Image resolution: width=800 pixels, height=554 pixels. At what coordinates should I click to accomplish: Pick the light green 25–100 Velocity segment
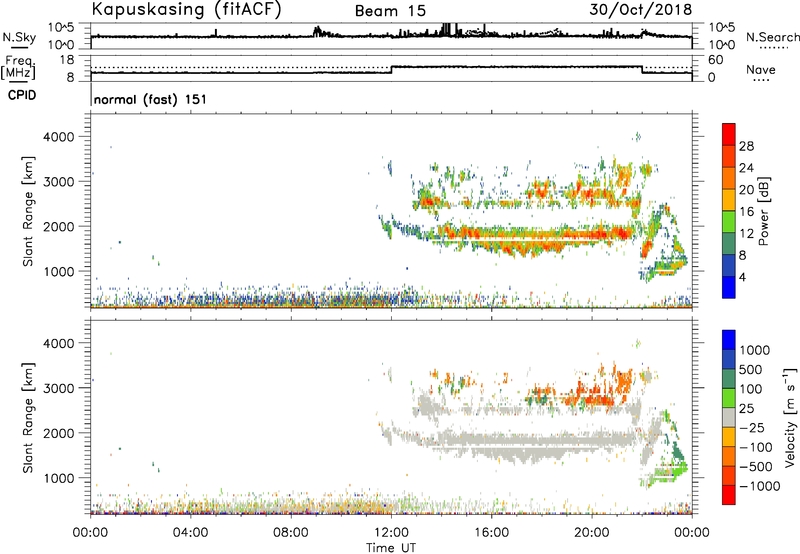click(x=729, y=398)
